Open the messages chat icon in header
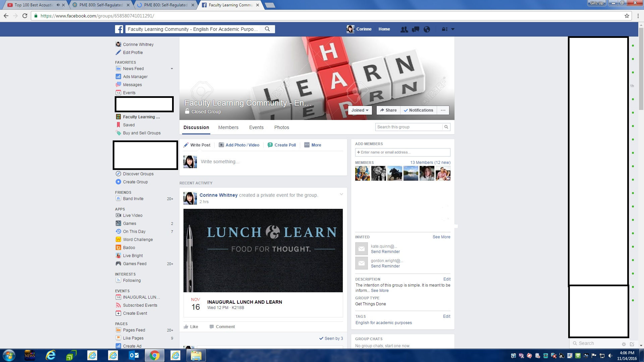The image size is (644, 362). pos(416,29)
